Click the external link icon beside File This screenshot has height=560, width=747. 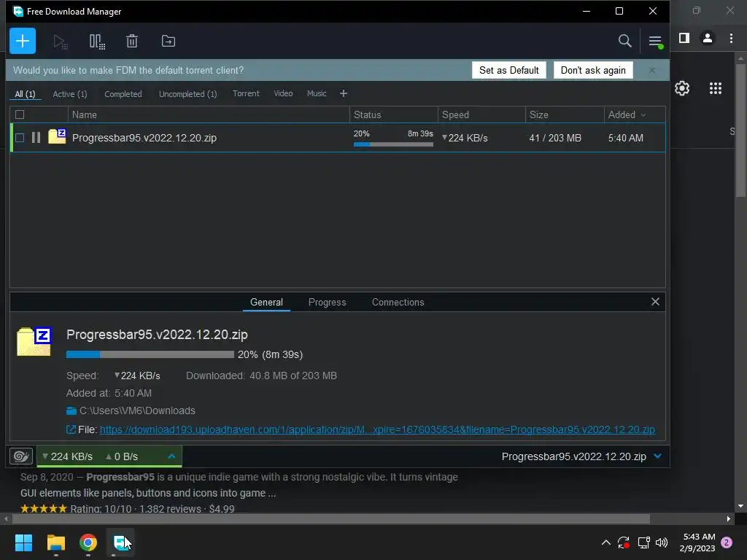click(x=71, y=429)
